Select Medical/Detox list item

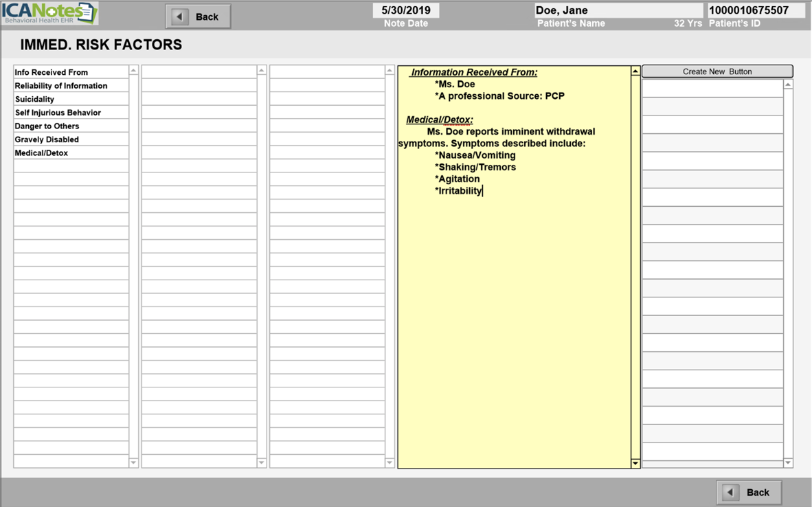click(x=71, y=153)
